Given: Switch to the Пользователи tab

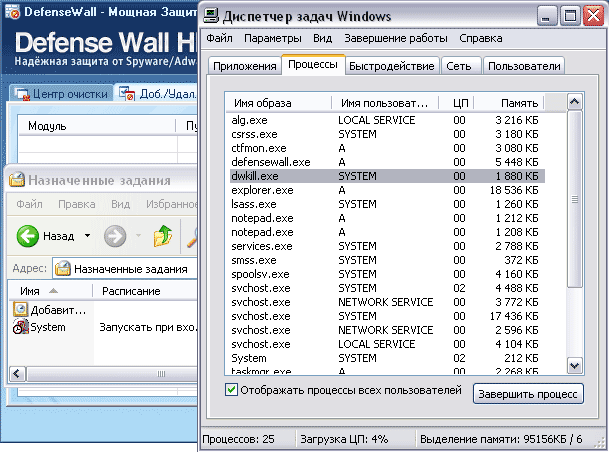Looking at the screenshot, I should (524, 66).
